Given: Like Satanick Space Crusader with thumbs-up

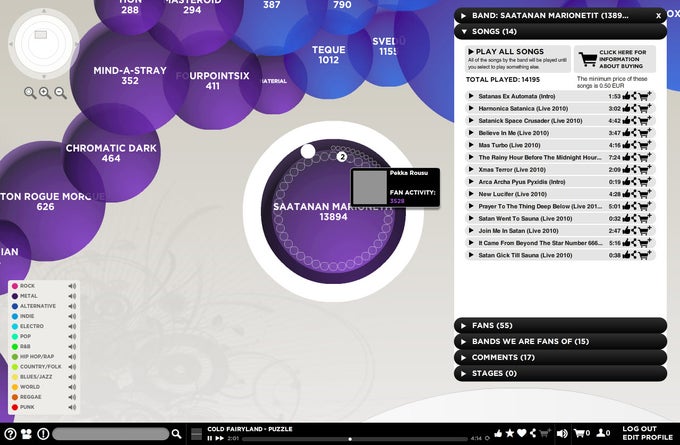Looking at the screenshot, I should [x=626, y=121].
